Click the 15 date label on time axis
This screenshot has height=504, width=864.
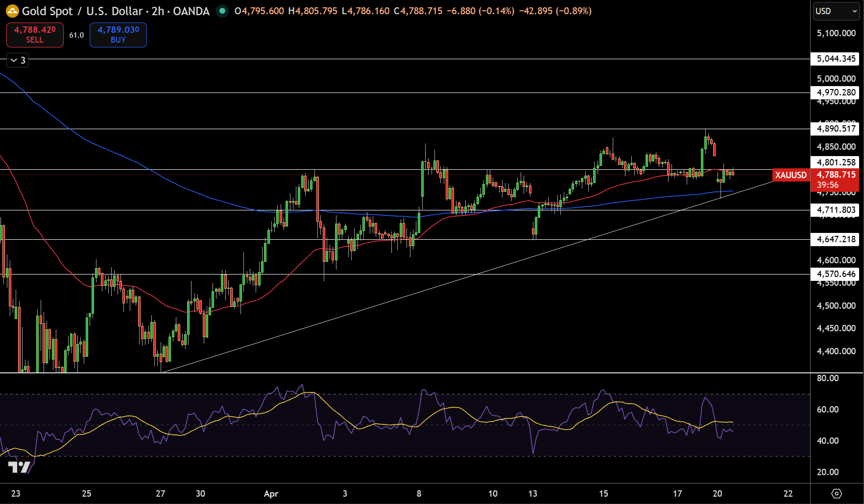tap(603, 494)
